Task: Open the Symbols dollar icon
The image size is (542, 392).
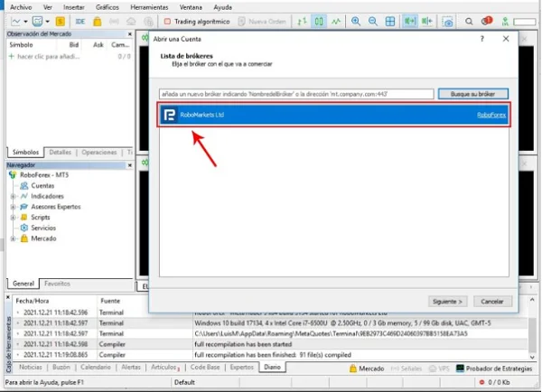Action: pyautogui.click(x=61, y=22)
